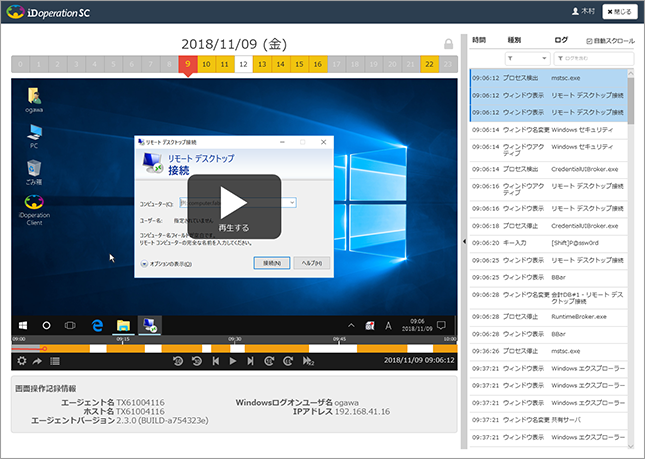Image resolution: width=645 pixels, height=459 pixels.
Task: Click the log list scrollbar thumb
Action: pos(631,100)
